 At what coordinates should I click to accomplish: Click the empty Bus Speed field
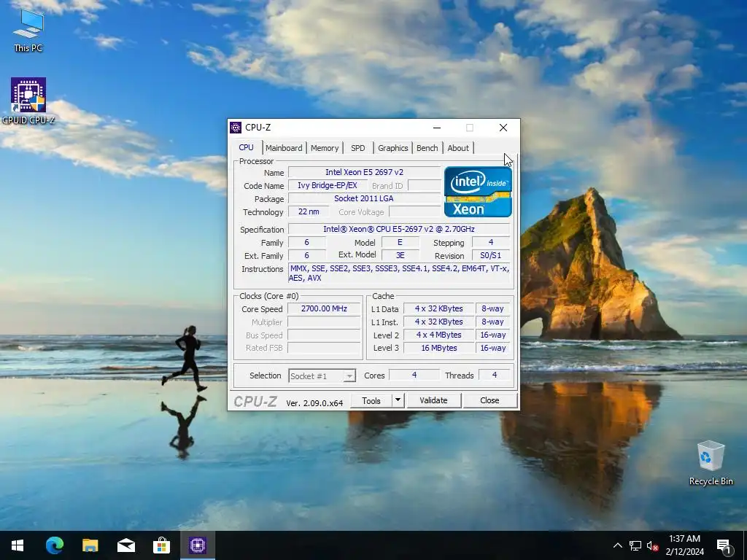[324, 335]
